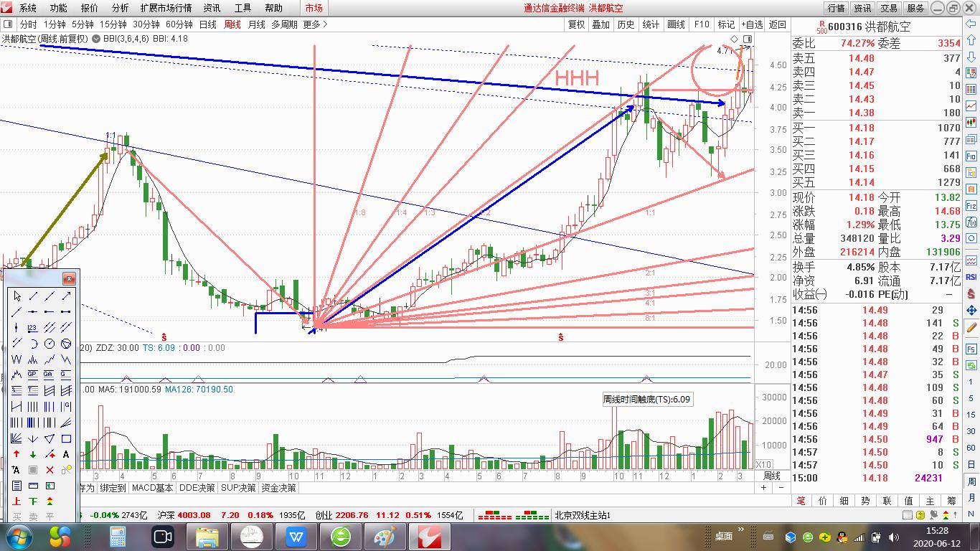
Task: Open the 分析 menu
Action: tap(120, 8)
